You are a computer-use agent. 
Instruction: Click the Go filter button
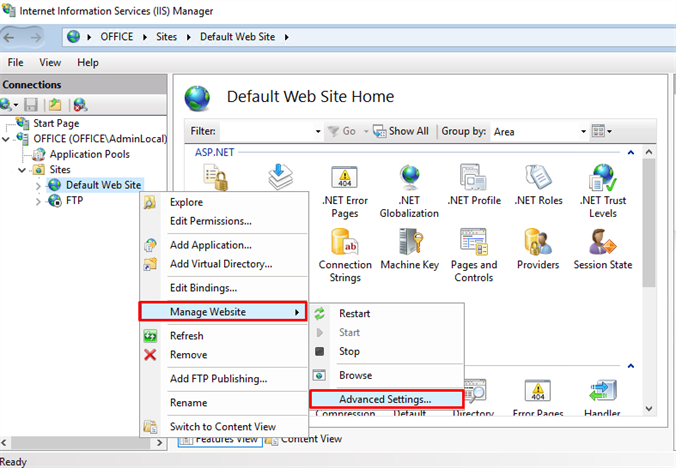click(342, 131)
